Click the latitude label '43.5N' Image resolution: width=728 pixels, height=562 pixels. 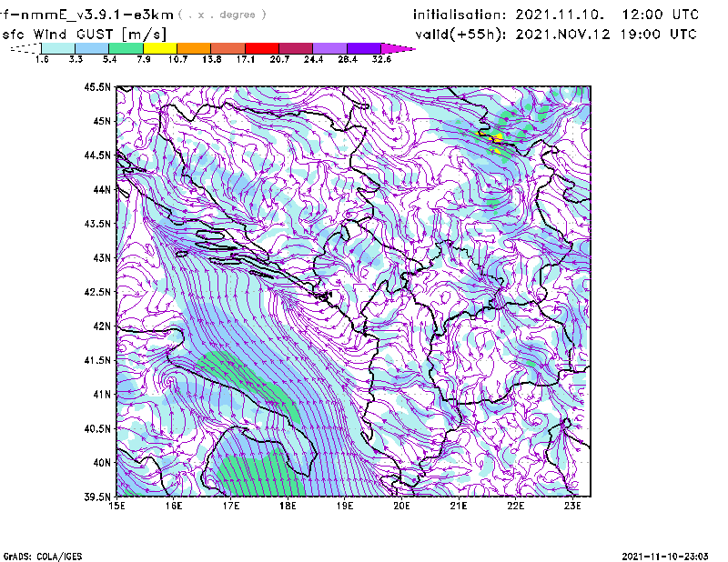[x=97, y=224]
